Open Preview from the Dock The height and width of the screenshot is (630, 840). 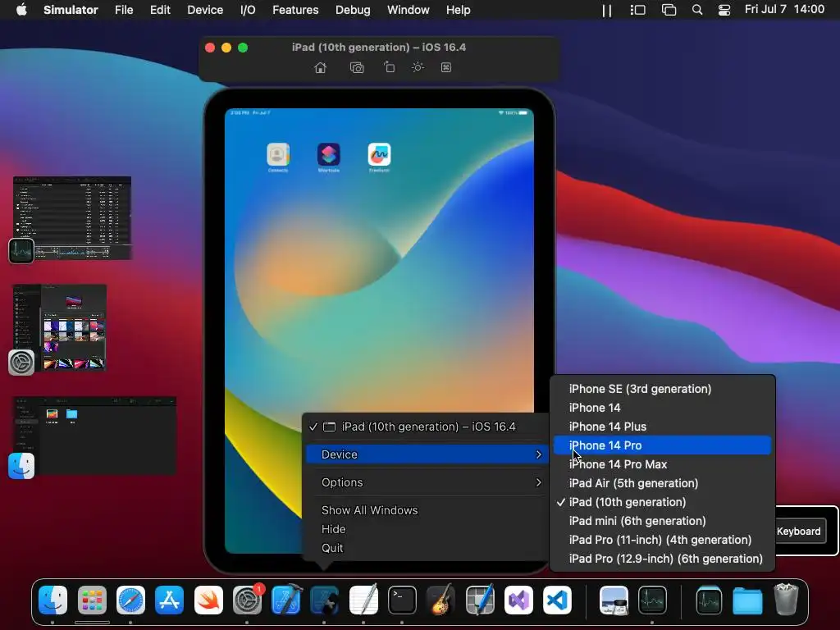[614, 600]
